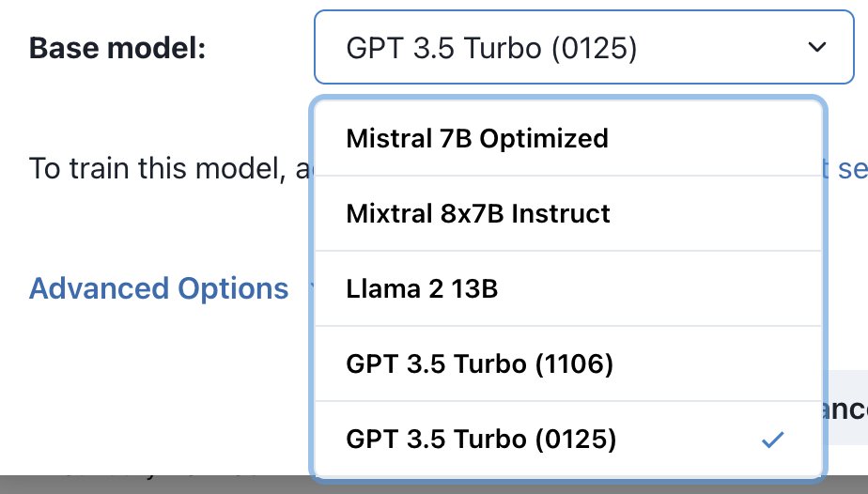This screenshot has width=868, height=494.
Task: Expand Advanced Options section
Action: click(159, 288)
